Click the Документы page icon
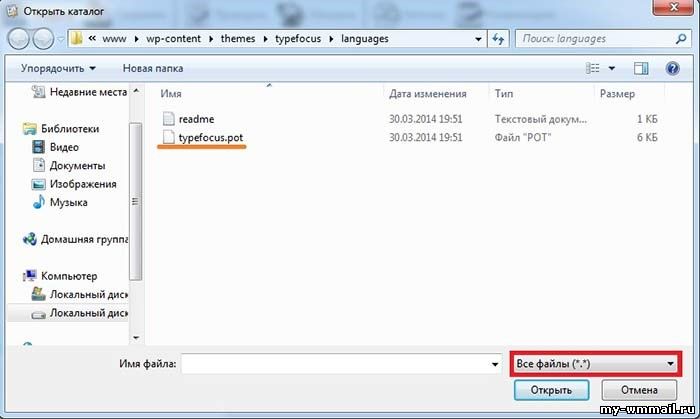Screen dimensions: 700x419 click(39, 165)
